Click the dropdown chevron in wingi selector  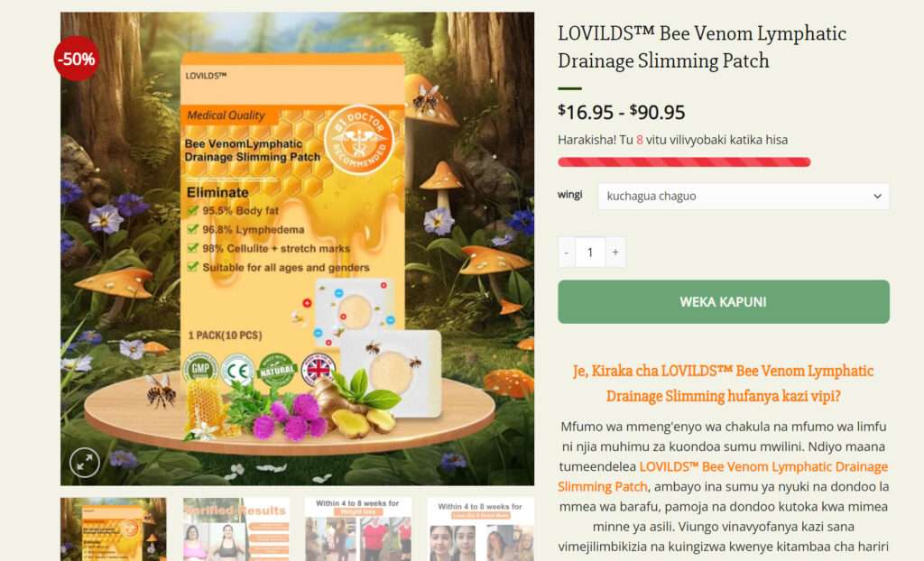[877, 197]
